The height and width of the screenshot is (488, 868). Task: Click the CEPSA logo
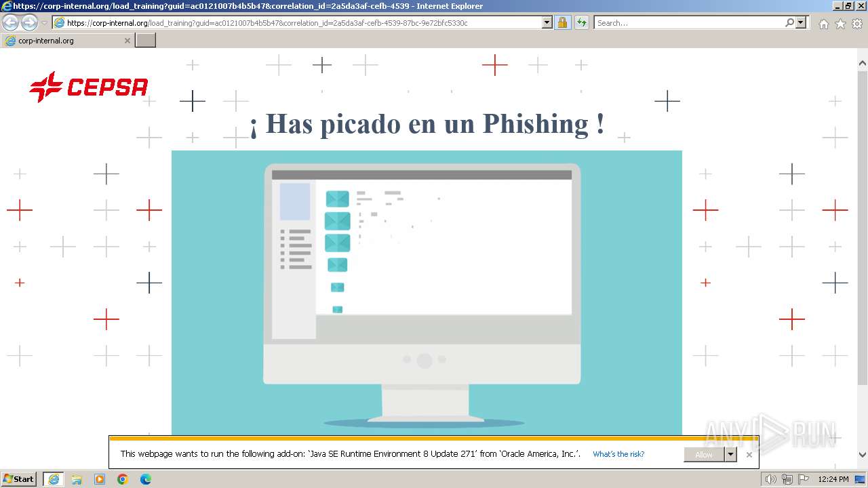click(x=89, y=87)
